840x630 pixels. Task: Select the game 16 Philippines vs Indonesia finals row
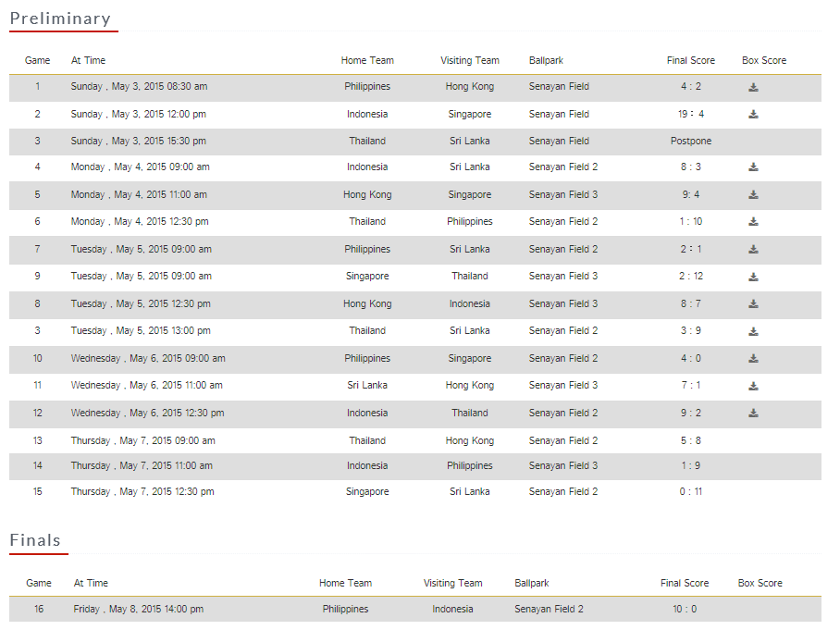click(x=415, y=609)
